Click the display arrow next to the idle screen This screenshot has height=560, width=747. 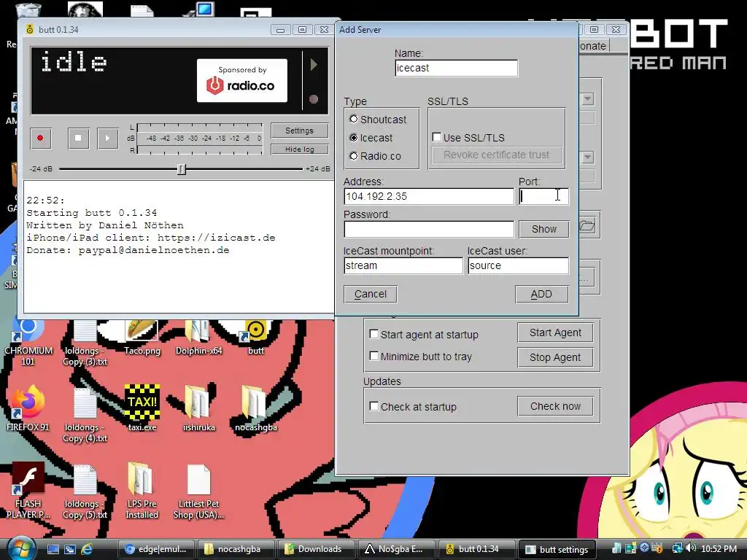pyautogui.click(x=314, y=64)
